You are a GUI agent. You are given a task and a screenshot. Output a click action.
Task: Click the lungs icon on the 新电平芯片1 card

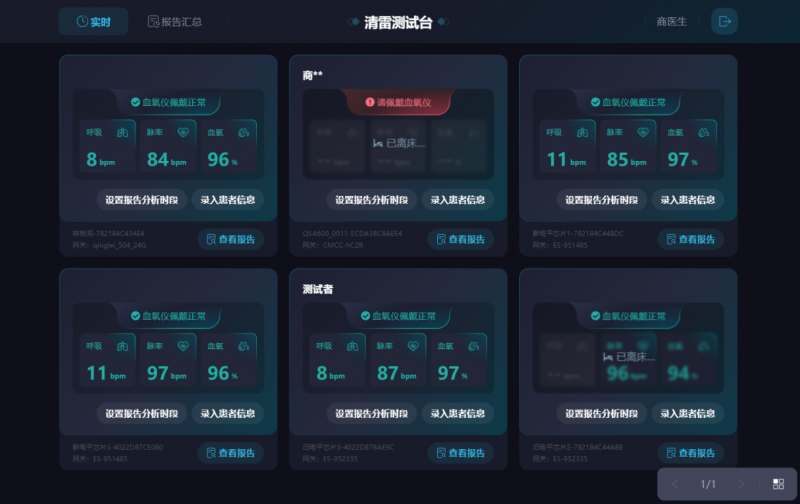tap(582, 133)
